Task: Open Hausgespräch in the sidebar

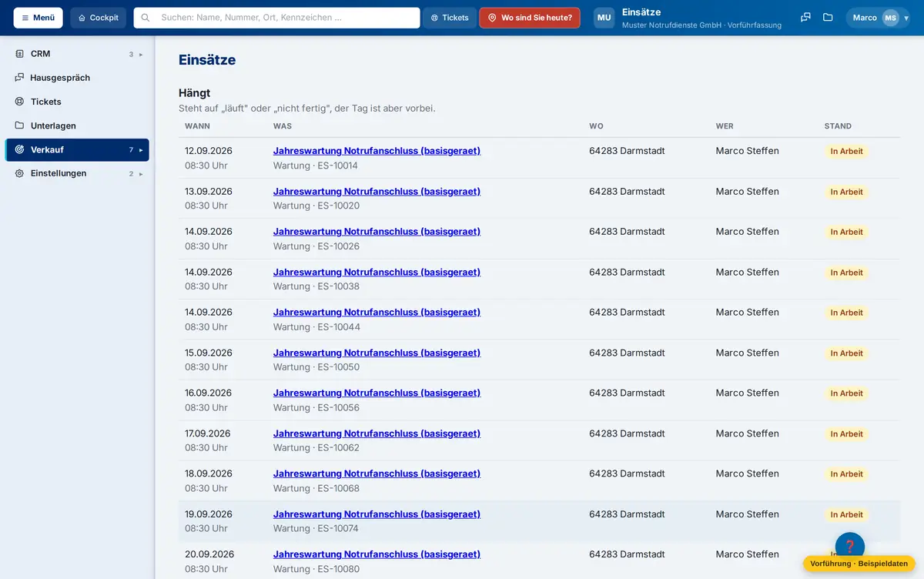Action: point(77,78)
